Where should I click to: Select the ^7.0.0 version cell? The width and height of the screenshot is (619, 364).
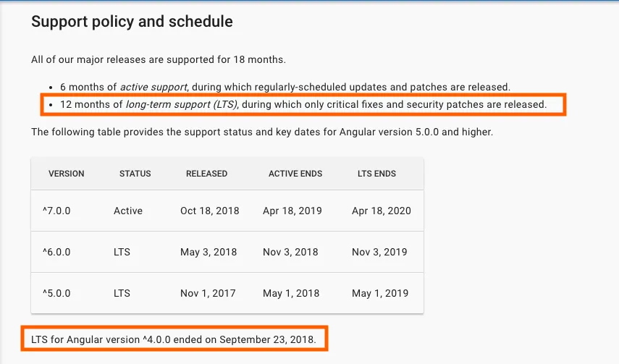[x=56, y=211]
